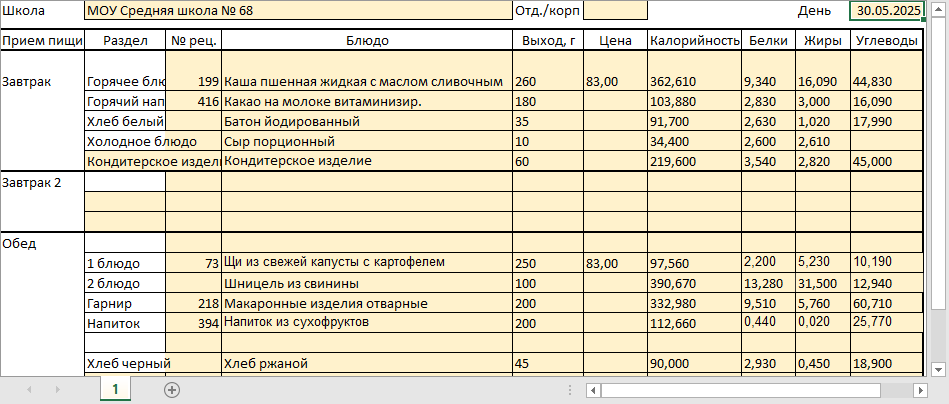
Task: Select the Напиток section cell
Action: tap(125, 323)
